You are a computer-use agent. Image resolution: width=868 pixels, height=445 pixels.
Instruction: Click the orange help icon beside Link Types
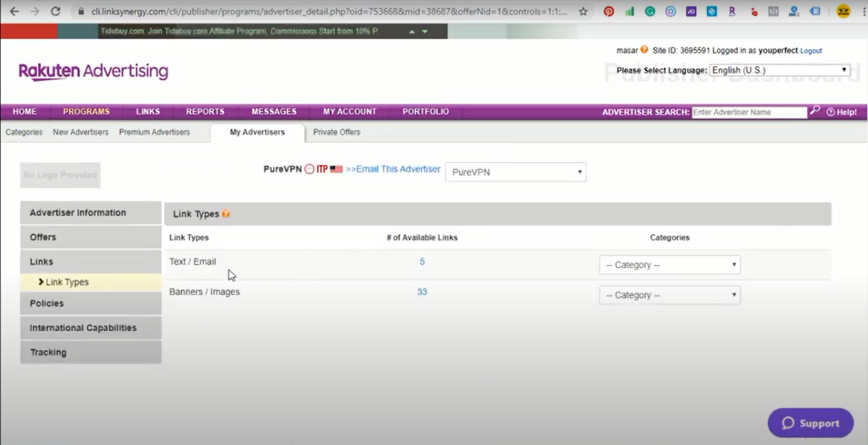[x=226, y=214]
